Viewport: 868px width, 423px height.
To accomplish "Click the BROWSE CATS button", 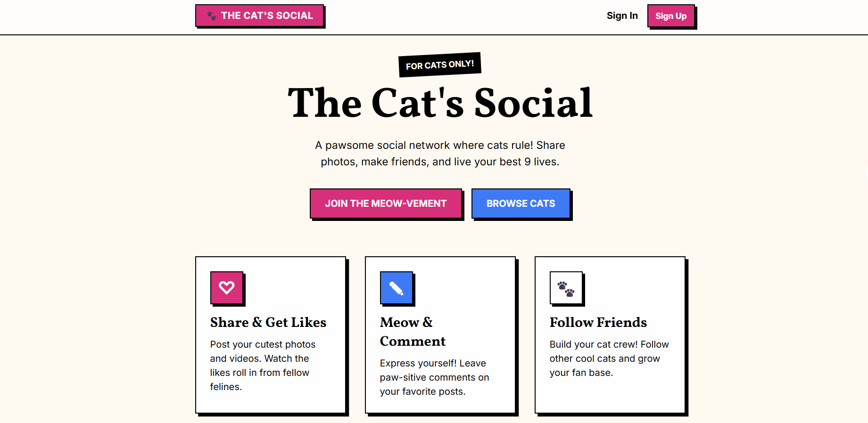I will pos(521,203).
